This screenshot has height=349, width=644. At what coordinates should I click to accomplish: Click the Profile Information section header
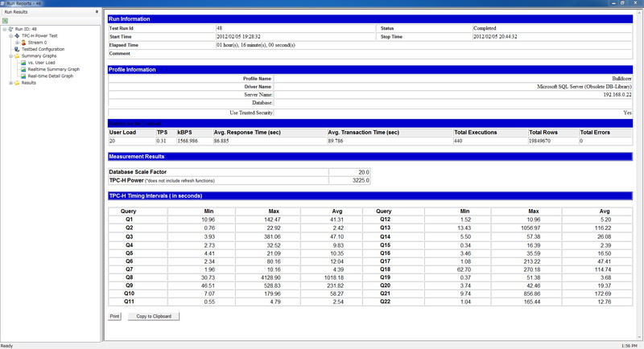pos(370,70)
